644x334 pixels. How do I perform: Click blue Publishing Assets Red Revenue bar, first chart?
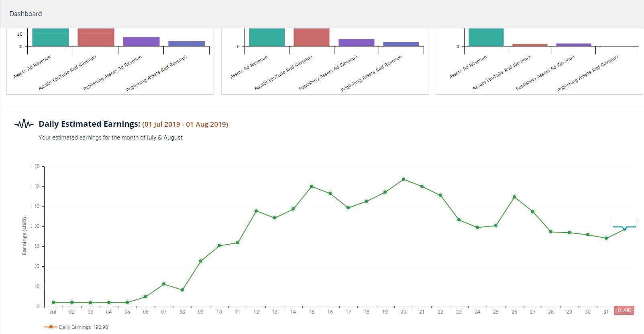click(187, 44)
